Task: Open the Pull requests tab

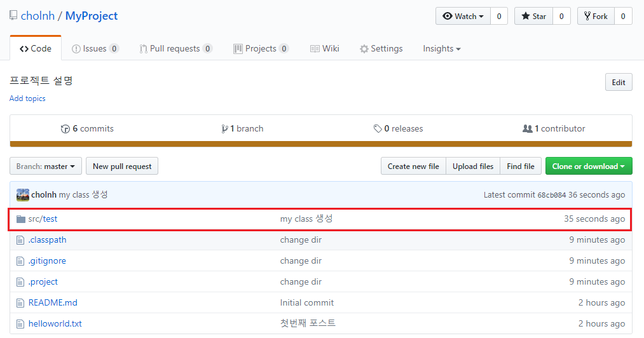Action: pos(176,48)
